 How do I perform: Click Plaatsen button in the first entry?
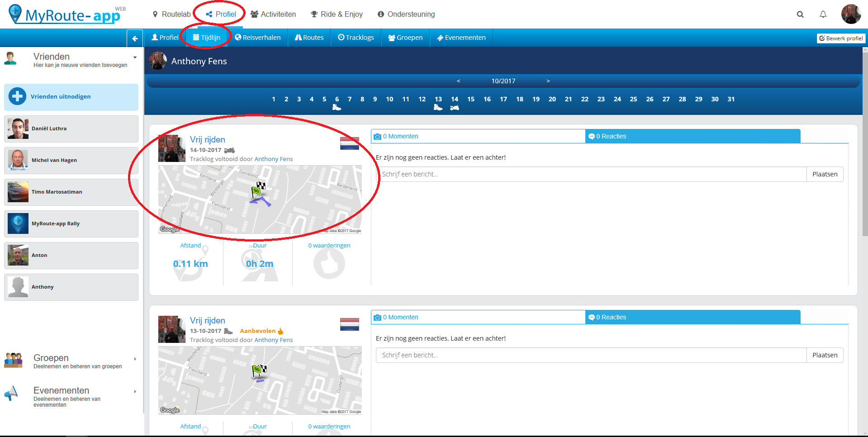click(825, 174)
